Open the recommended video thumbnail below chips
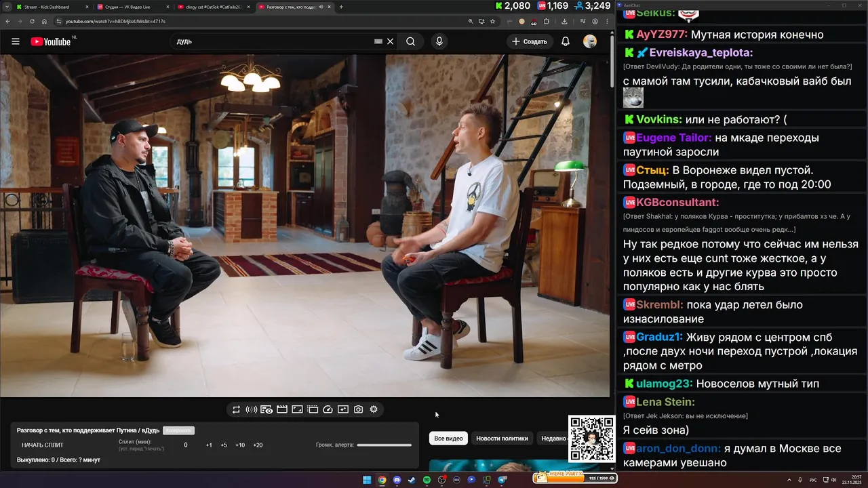This screenshot has height=488, width=868. pyautogui.click(x=514, y=464)
